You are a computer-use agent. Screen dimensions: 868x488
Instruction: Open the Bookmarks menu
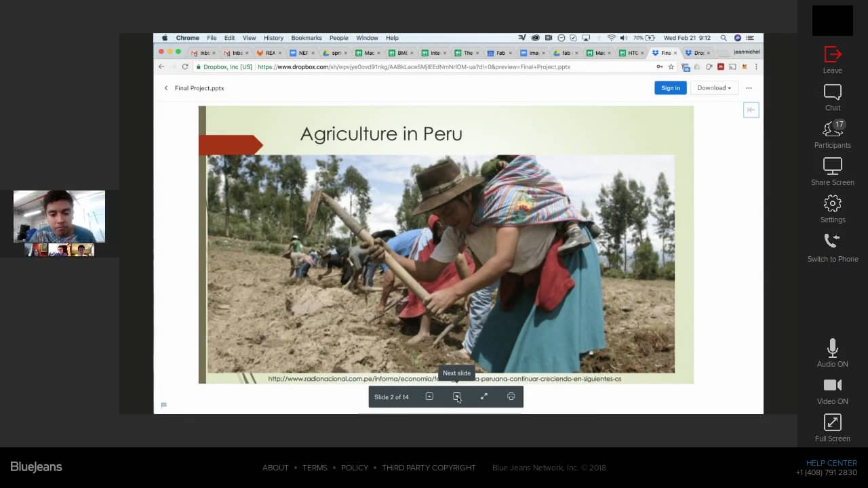pos(307,38)
